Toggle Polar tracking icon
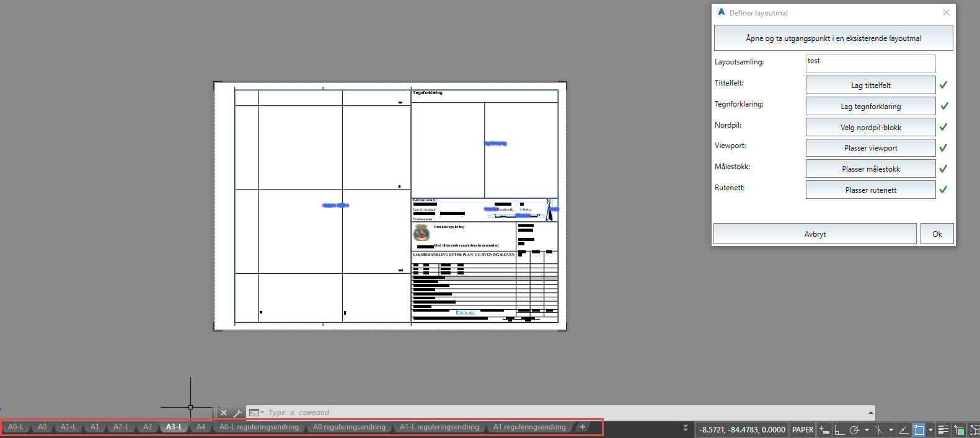The image size is (980, 438). point(854,430)
